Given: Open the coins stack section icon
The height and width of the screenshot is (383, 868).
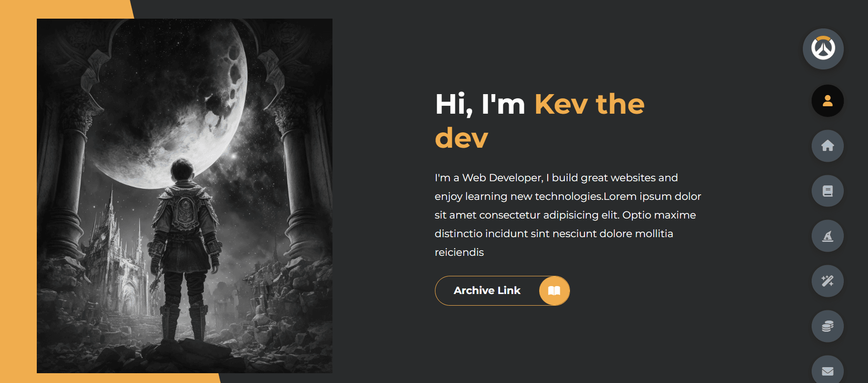Looking at the screenshot, I should [827, 326].
